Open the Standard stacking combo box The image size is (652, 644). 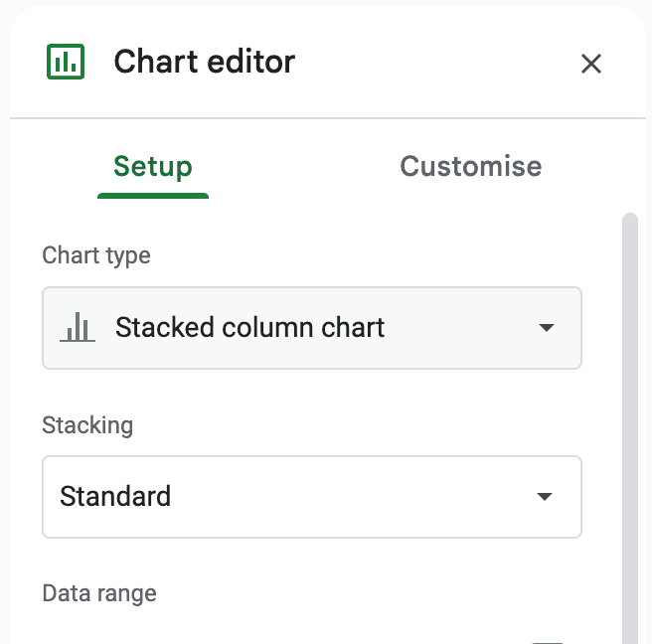tap(311, 497)
